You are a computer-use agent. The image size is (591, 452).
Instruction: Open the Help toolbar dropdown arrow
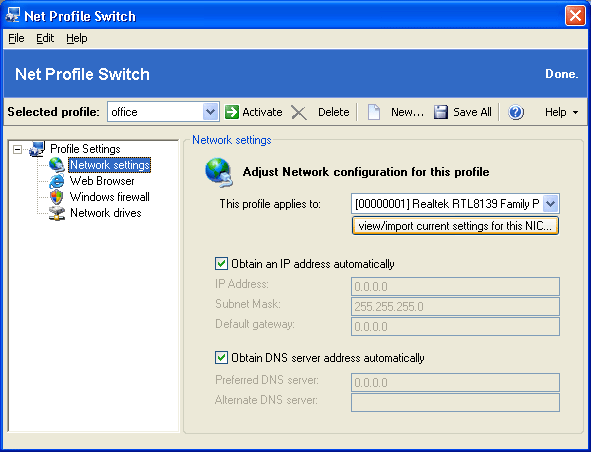pyautogui.click(x=575, y=112)
